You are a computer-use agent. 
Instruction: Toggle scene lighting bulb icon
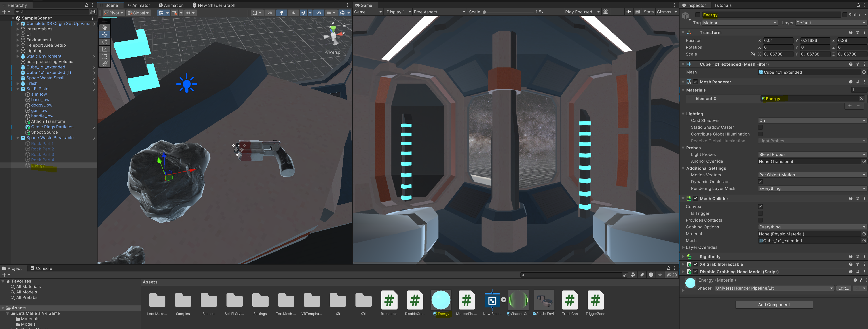282,13
